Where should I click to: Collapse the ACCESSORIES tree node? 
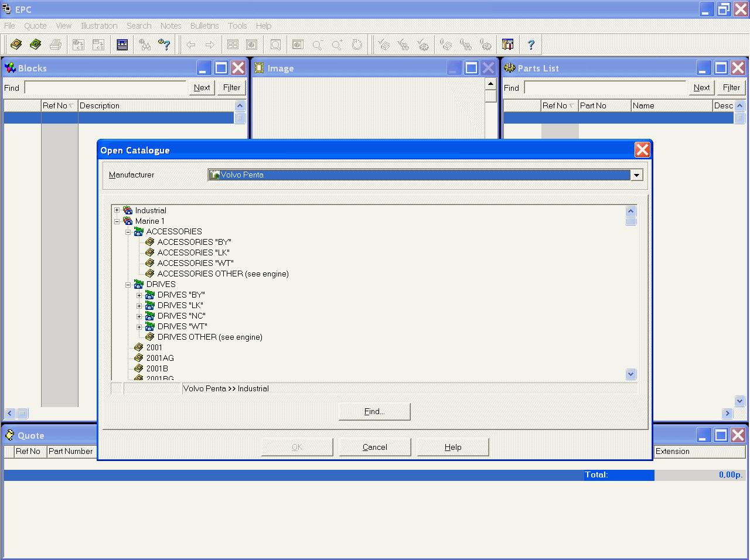point(128,231)
